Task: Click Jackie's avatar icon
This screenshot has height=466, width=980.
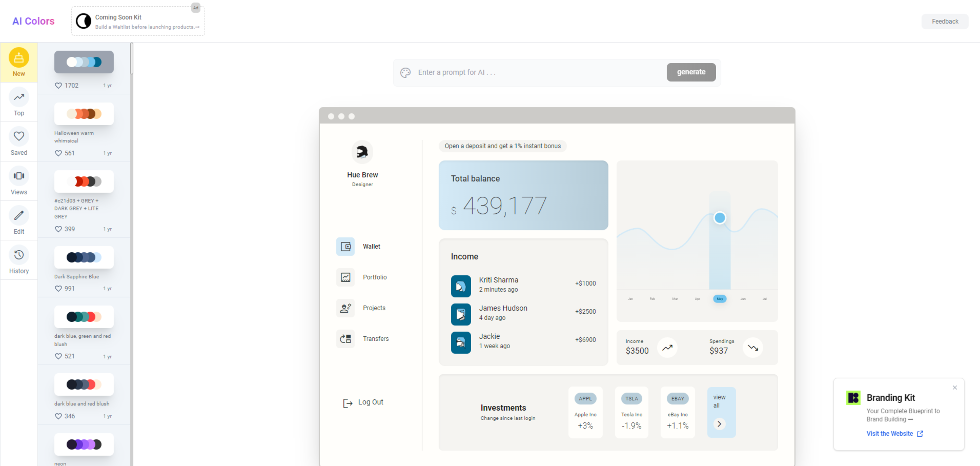Action: pyautogui.click(x=461, y=342)
